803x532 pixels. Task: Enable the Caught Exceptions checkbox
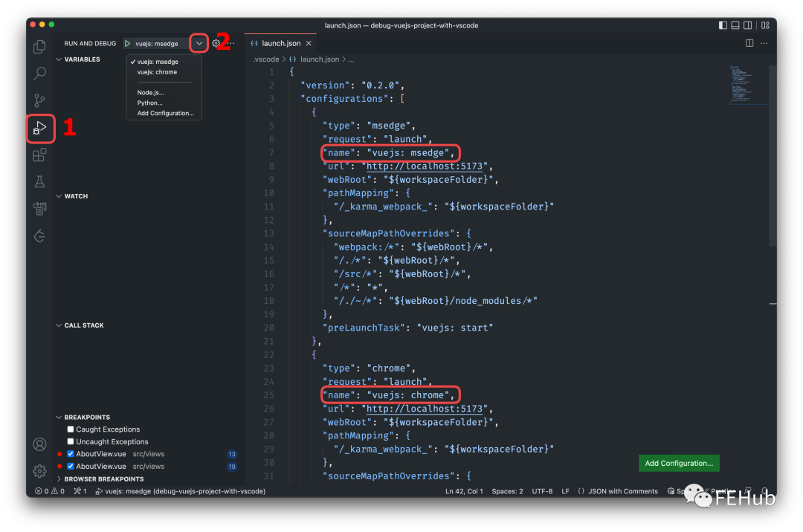coord(71,429)
